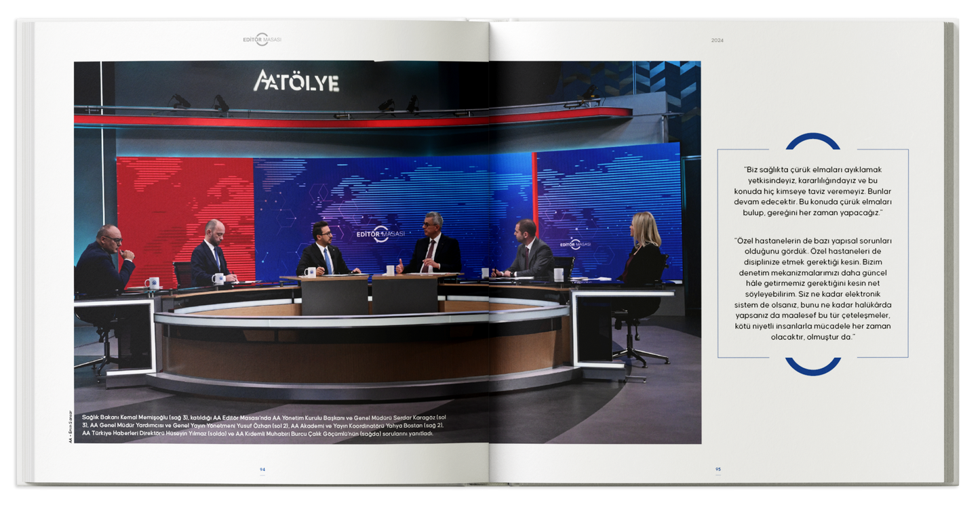The width and height of the screenshot is (980, 507).
Task: Click the photo caption starting "Sağlık Bakanı Kemal Memişoğlu"
Action: 263,425
